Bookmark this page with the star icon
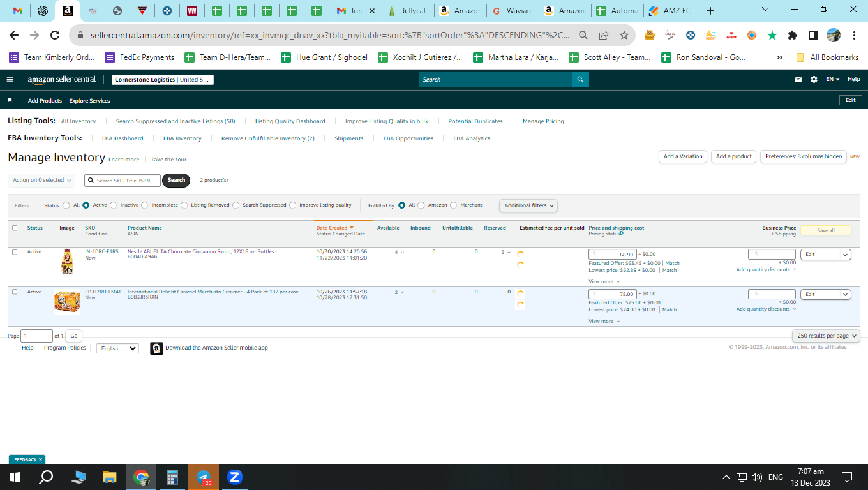The height and width of the screenshot is (490, 868). tap(624, 35)
